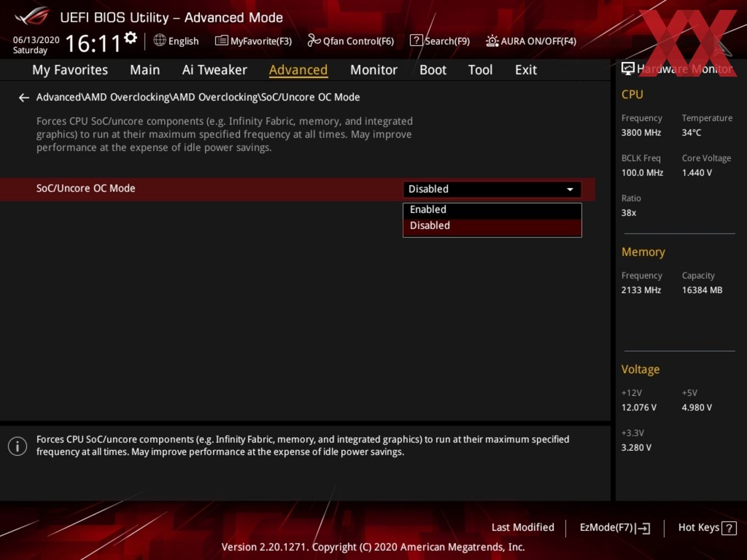
Task: Open the Ai Tweaker tab
Action: pyautogui.click(x=215, y=70)
